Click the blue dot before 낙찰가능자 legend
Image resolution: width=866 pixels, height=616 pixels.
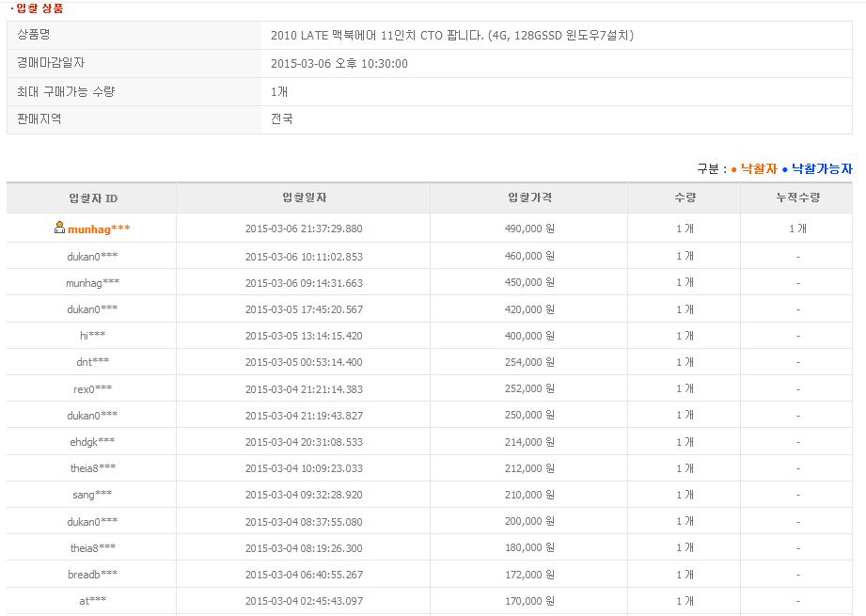(785, 169)
